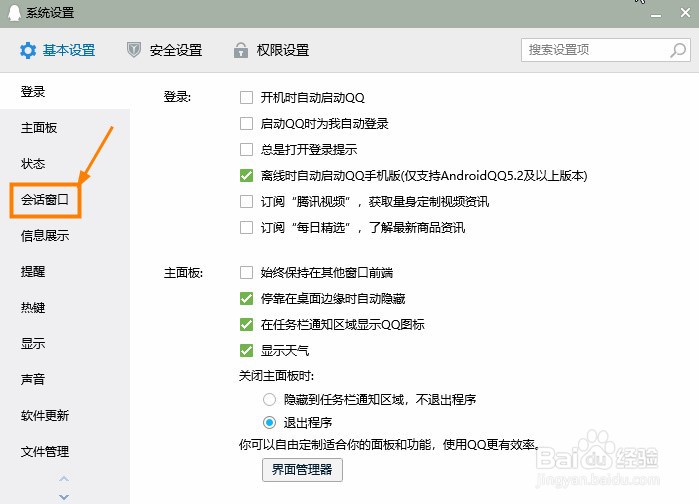Click the sidebar scroll down chevron

pyautogui.click(x=64, y=496)
